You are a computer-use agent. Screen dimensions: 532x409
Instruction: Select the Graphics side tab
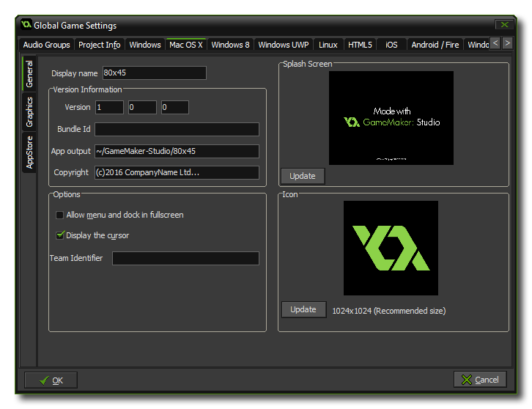click(30, 112)
